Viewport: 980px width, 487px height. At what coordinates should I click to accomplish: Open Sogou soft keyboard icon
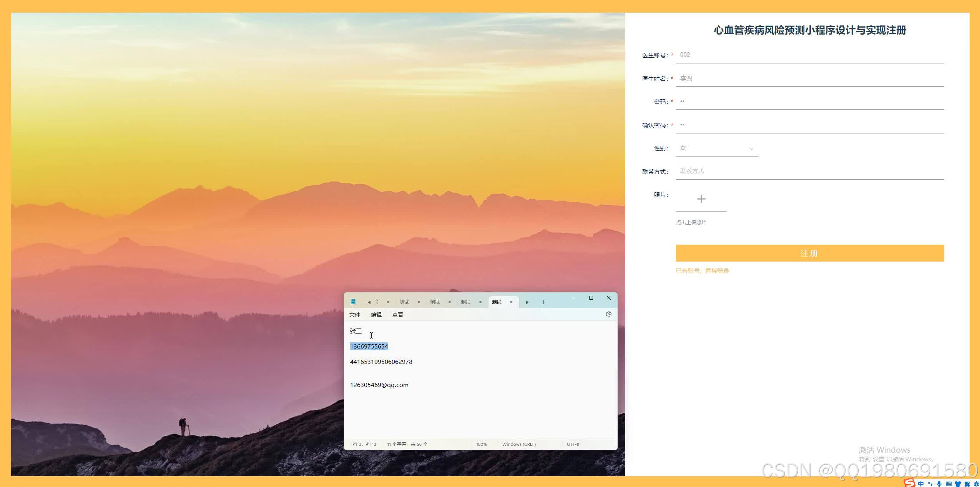(x=948, y=484)
